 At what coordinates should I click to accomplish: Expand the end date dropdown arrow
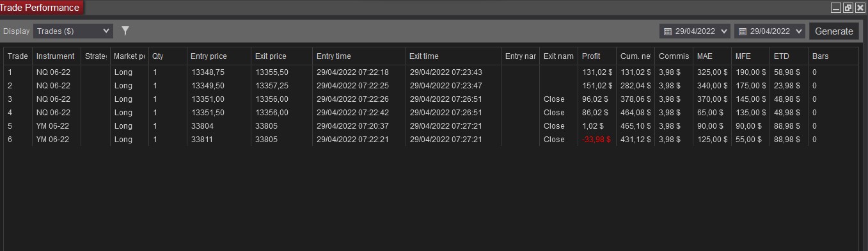click(x=799, y=31)
